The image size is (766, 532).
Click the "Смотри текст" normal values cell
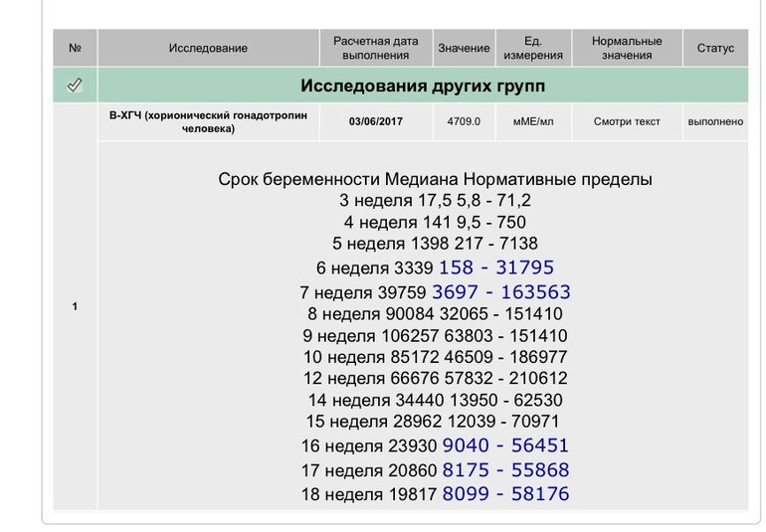(627, 122)
